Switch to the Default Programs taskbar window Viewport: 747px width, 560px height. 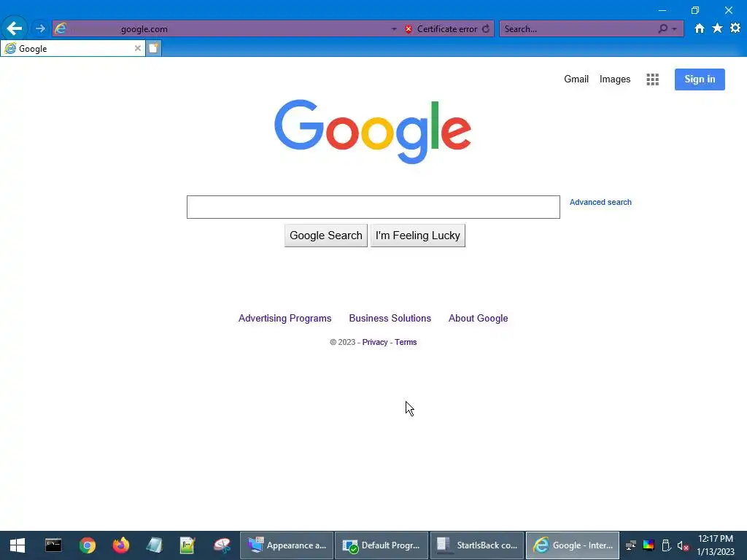[382, 545]
